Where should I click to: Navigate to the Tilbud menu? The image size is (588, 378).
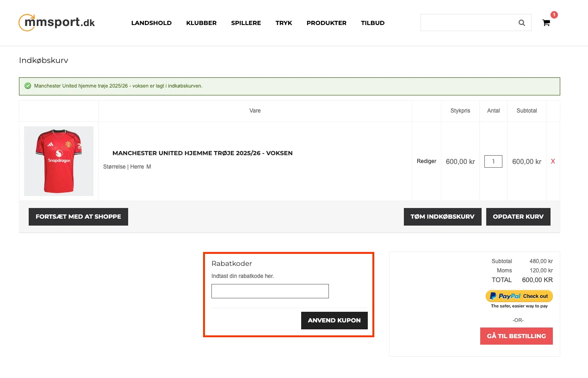click(372, 23)
